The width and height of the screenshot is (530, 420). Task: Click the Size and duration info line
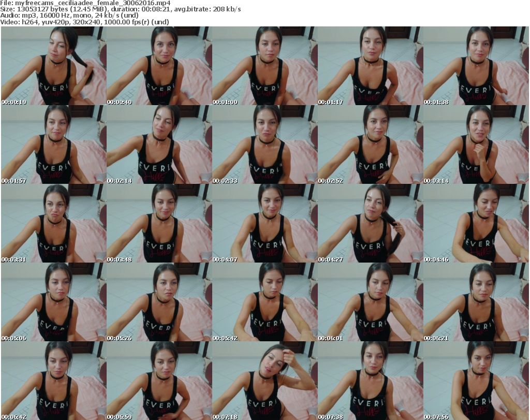tap(120, 9)
